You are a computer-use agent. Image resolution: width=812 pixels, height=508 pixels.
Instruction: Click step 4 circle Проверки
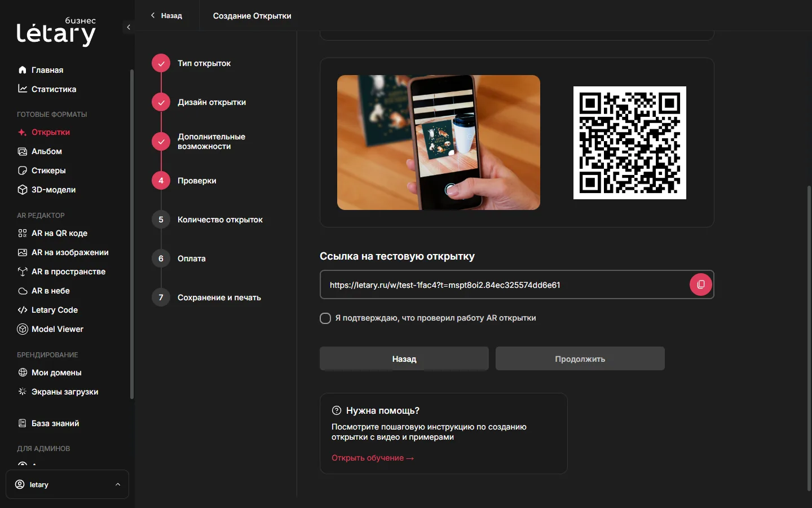(x=161, y=181)
